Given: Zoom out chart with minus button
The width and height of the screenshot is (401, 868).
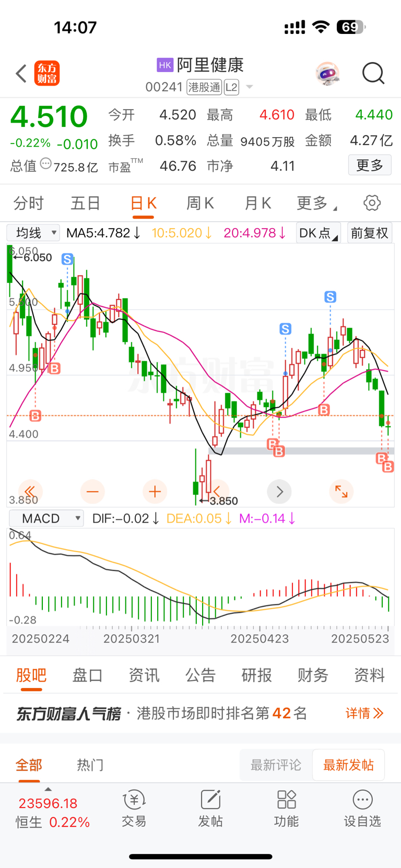Looking at the screenshot, I should (92, 492).
